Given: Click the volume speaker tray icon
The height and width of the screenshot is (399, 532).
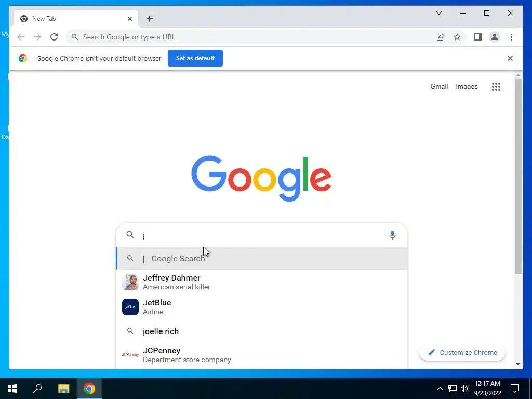Looking at the screenshot, I should (464, 389).
